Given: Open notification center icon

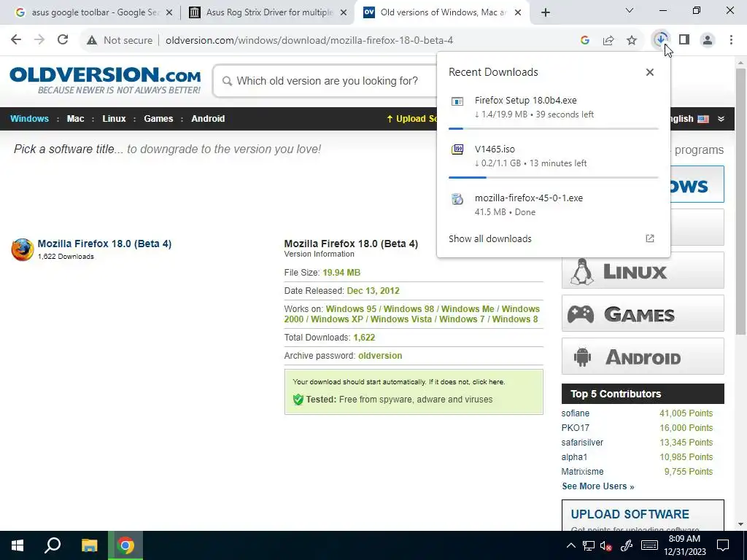Looking at the screenshot, I should [723, 545].
